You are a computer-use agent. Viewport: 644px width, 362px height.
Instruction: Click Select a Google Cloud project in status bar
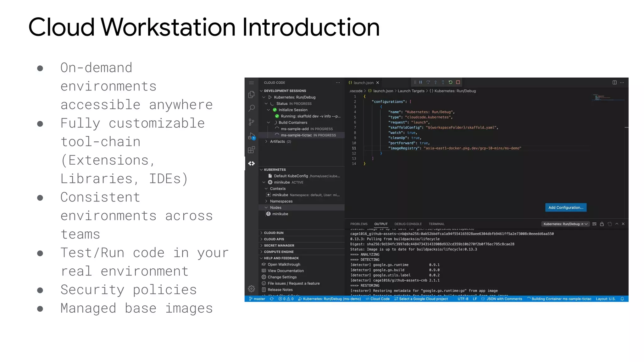coord(421,299)
